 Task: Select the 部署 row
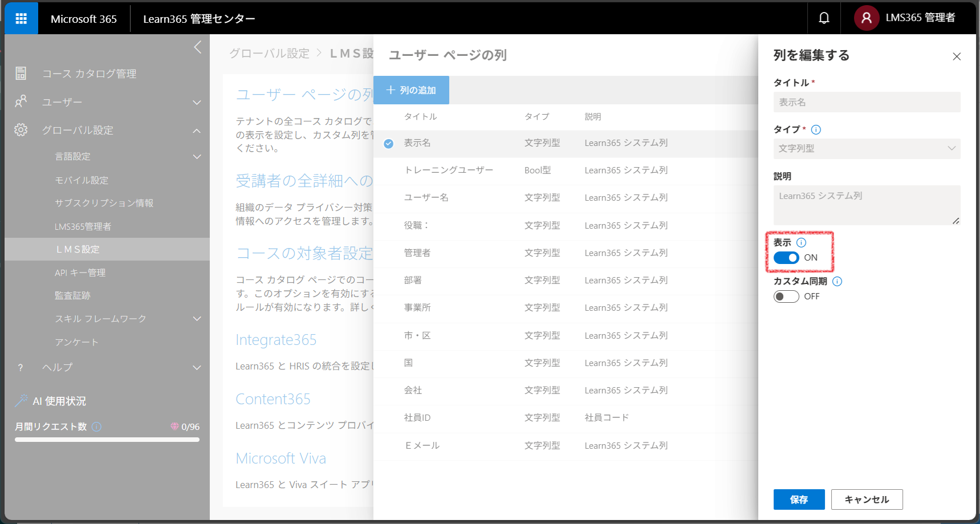pyautogui.click(x=566, y=281)
